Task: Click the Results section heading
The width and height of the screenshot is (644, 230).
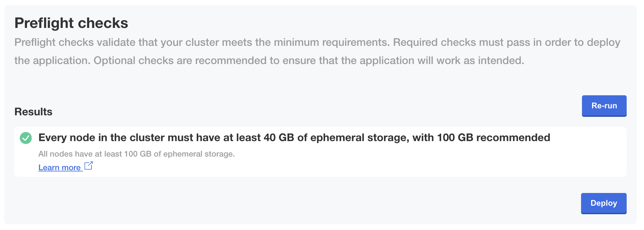Action: 33,112
